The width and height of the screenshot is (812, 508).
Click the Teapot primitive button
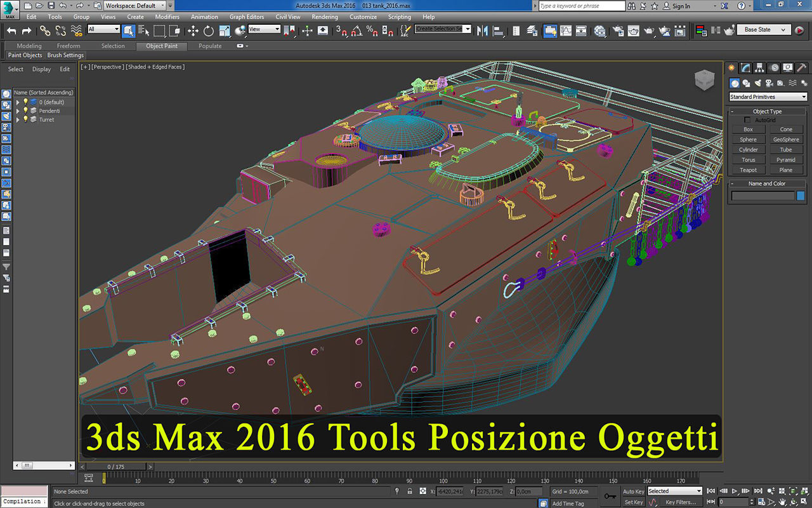(x=749, y=170)
